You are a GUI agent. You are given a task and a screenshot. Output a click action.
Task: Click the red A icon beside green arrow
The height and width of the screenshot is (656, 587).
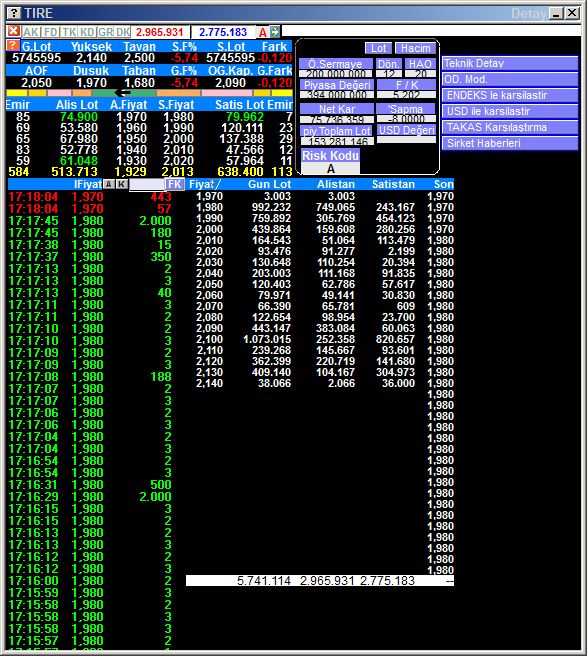262,32
